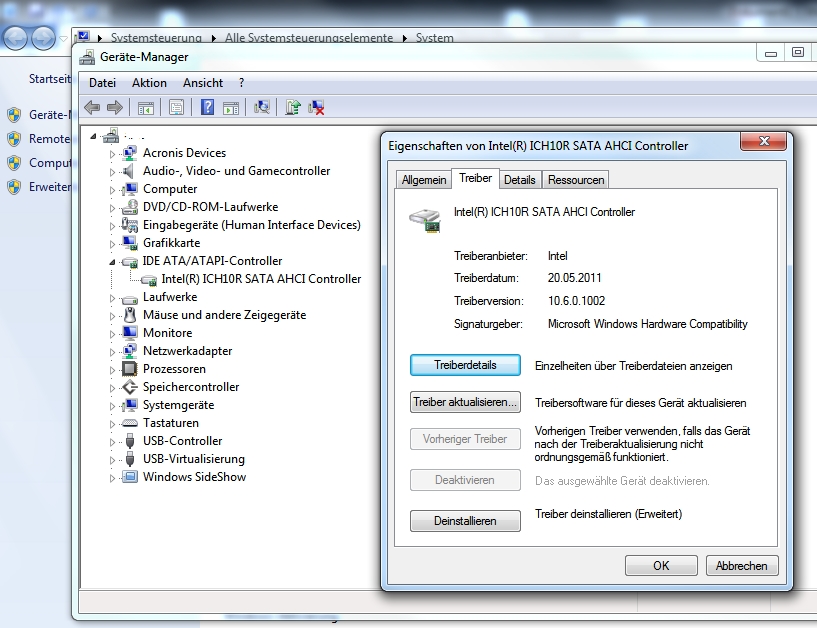The width and height of the screenshot is (817, 628).
Task: Open the Aktion menu
Action: (x=149, y=83)
